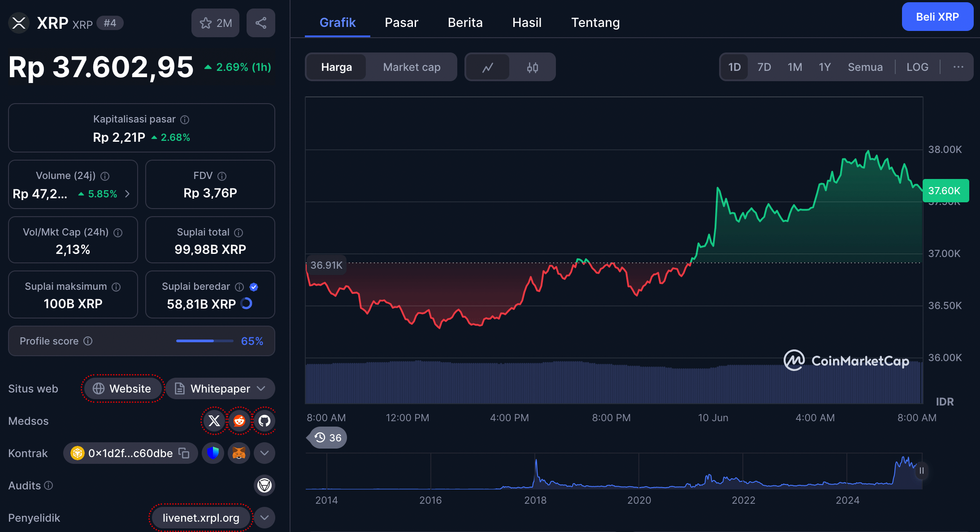Viewport: 980px width, 532px height.
Task: Click the 37.60K current price label
Action: pyautogui.click(x=945, y=191)
